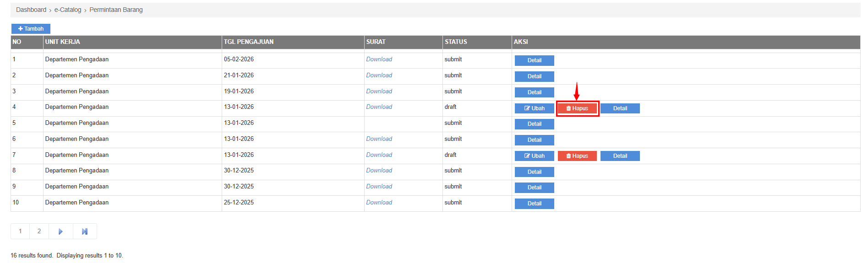
Task: Delete row 4 with Hapus button
Action: (577, 108)
